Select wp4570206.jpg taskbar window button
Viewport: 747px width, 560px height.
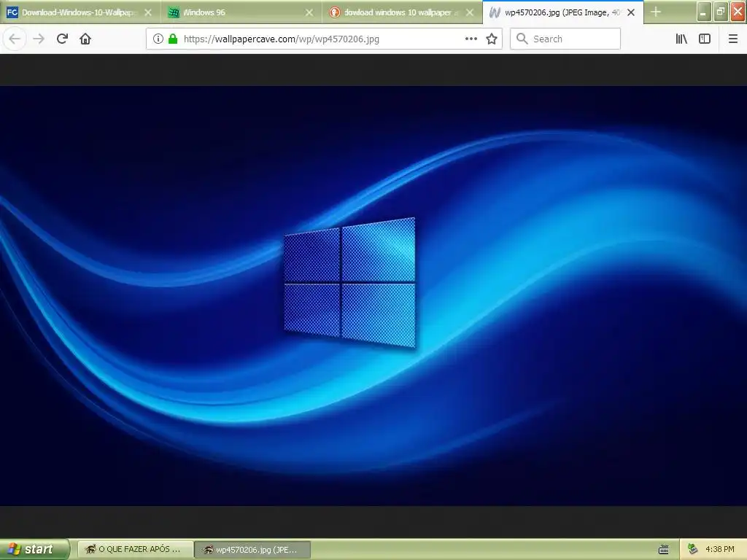[252, 550]
